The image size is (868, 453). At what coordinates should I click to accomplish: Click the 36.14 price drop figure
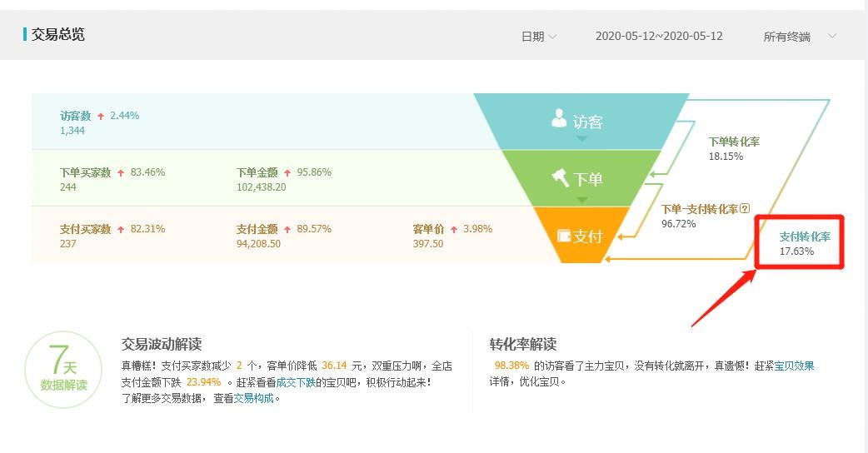pyautogui.click(x=334, y=366)
